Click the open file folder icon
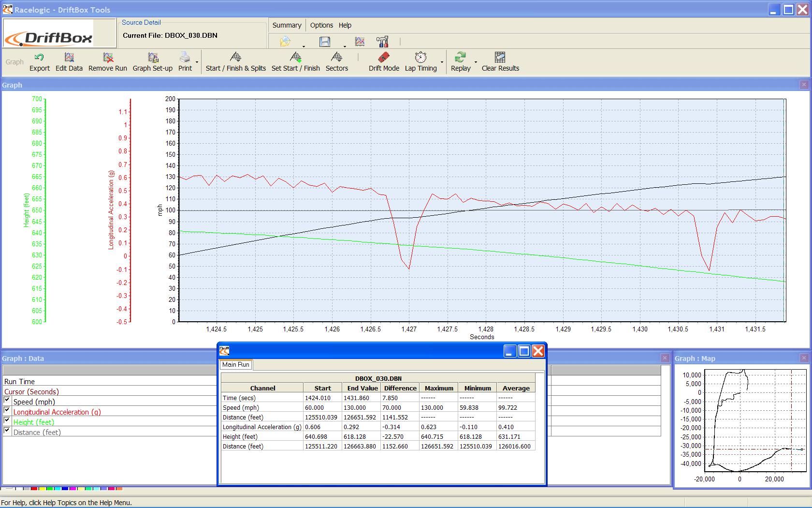Screen dimensions: 812x508 click(285, 42)
